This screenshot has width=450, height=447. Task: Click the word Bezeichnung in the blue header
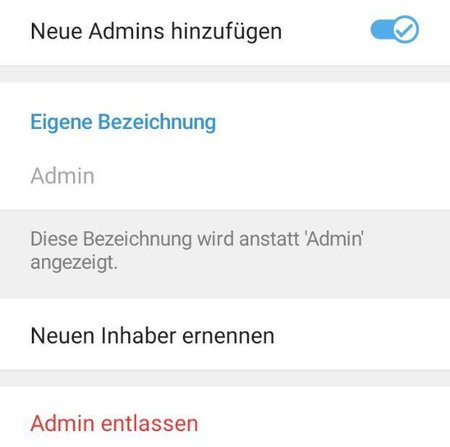click(x=157, y=122)
